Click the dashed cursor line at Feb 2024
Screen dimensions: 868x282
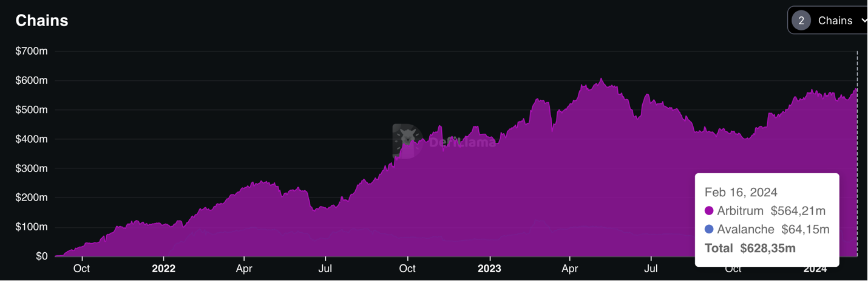857,154
